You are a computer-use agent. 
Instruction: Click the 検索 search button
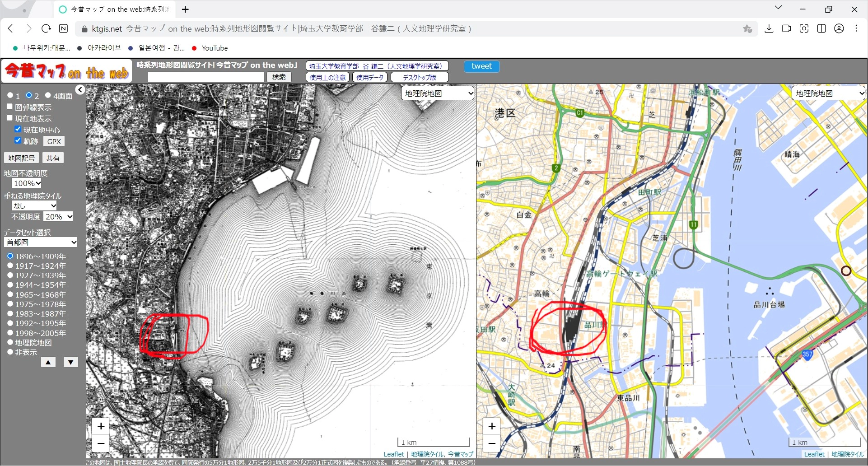click(x=279, y=77)
